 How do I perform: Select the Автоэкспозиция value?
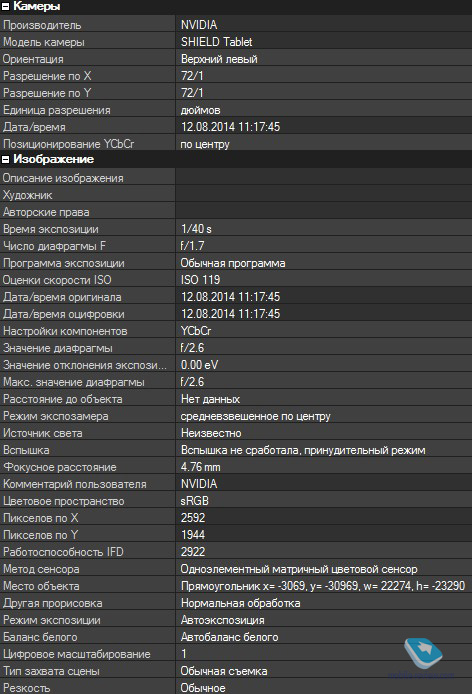pos(222,620)
